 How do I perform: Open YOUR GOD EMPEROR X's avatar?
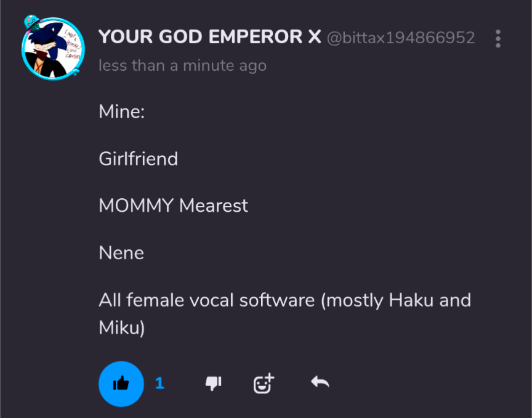coord(52,48)
